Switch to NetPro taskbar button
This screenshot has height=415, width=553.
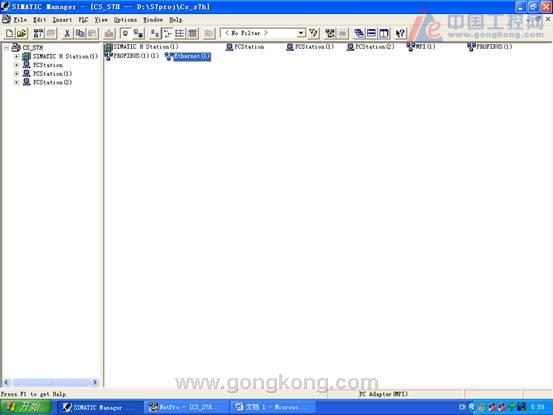point(186,407)
